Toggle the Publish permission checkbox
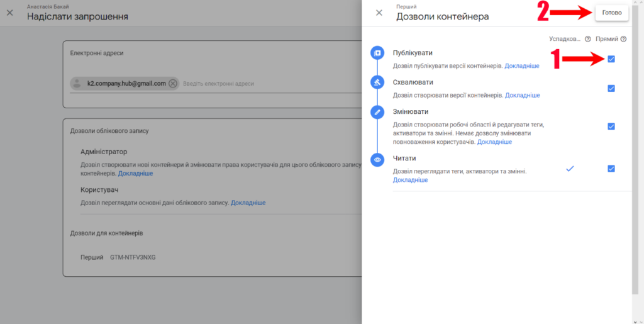The width and height of the screenshot is (644, 324). (x=611, y=59)
